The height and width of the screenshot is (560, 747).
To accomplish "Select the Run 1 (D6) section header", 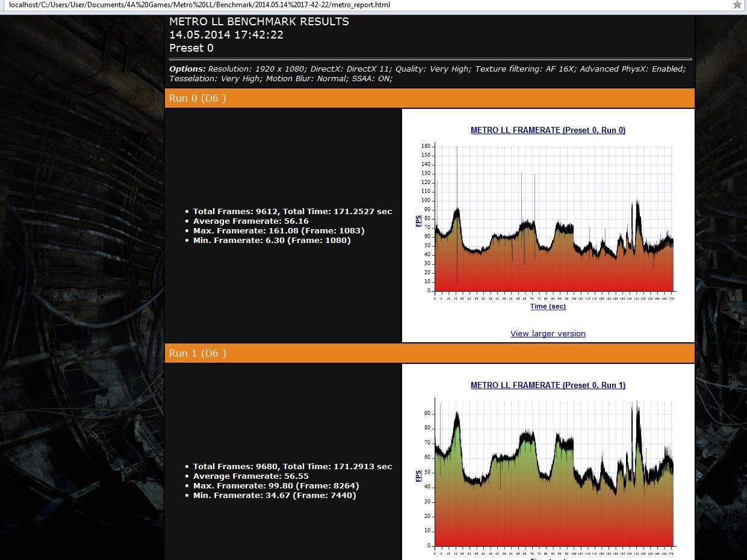I will [x=430, y=353].
